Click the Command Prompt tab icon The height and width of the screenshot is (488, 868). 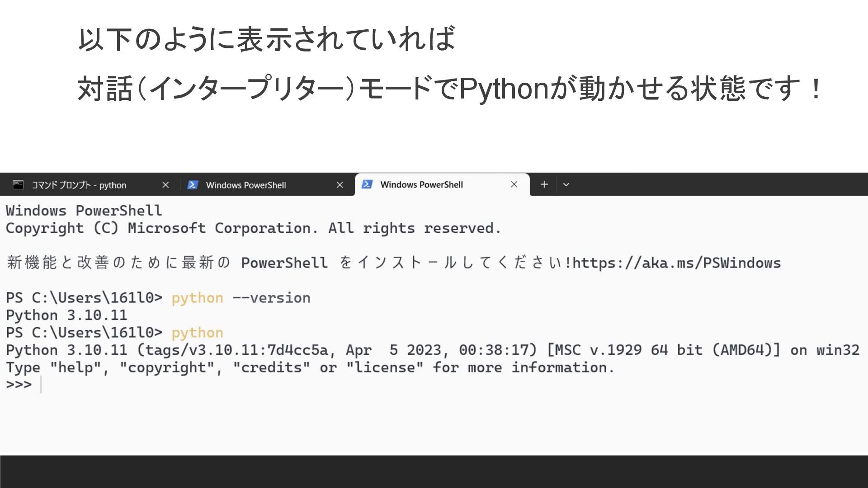tap(18, 185)
